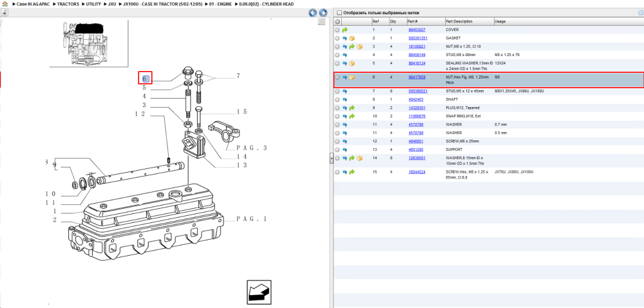Click the green arrow on the SNAP RING row
The height and width of the screenshot is (308, 644).
[x=352, y=117]
